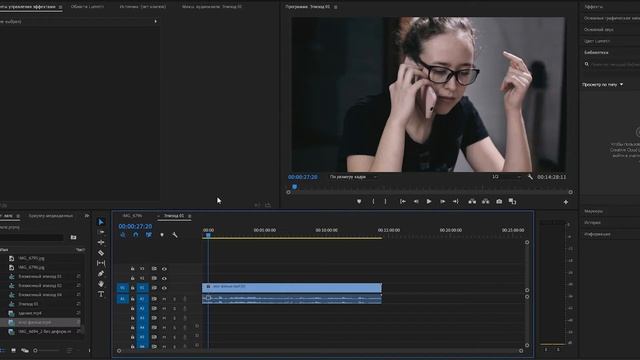Go to Out point in Program monitor
640x360 pixels.
[456, 201]
